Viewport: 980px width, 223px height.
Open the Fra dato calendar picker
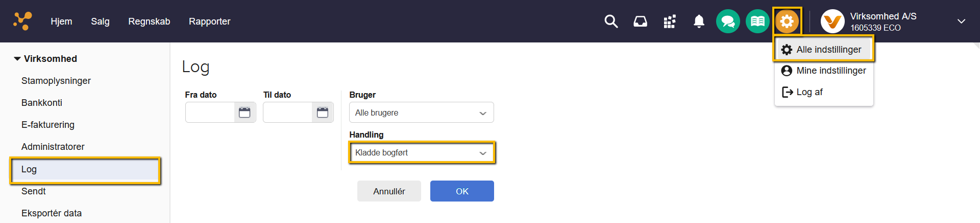pyautogui.click(x=244, y=113)
